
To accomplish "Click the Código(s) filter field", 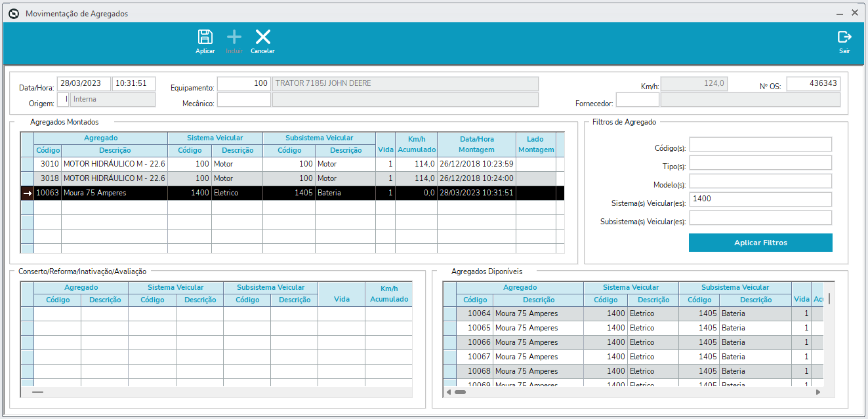I will tap(760, 144).
